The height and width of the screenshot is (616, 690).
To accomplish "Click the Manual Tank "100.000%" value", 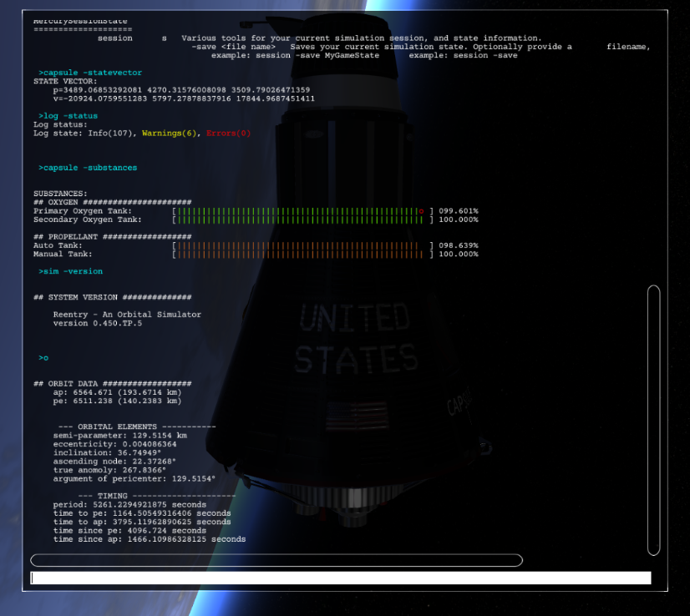I will tap(459, 254).
